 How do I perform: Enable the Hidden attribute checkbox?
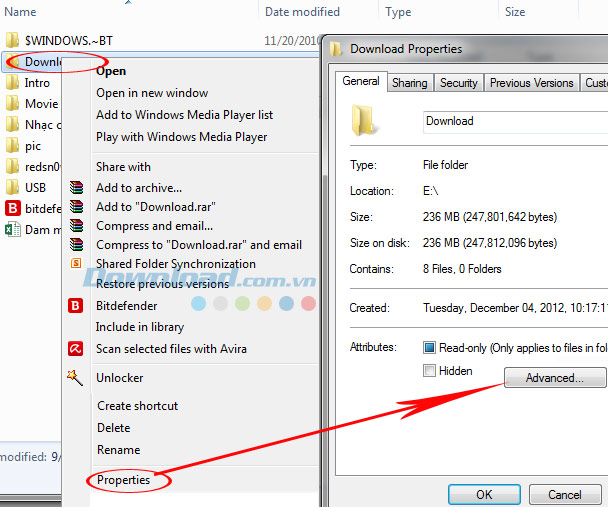coord(429,371)
